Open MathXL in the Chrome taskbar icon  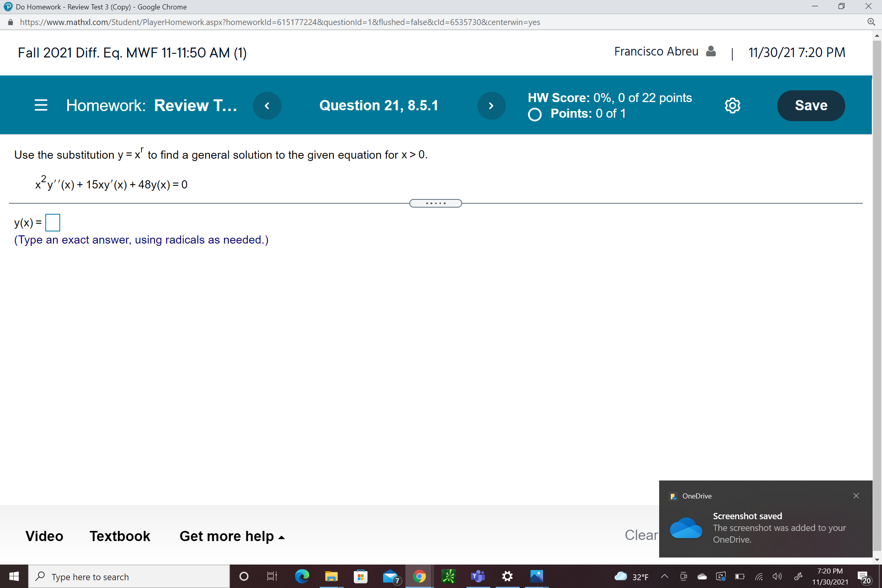pyautogui.click(x=419, y=576)
